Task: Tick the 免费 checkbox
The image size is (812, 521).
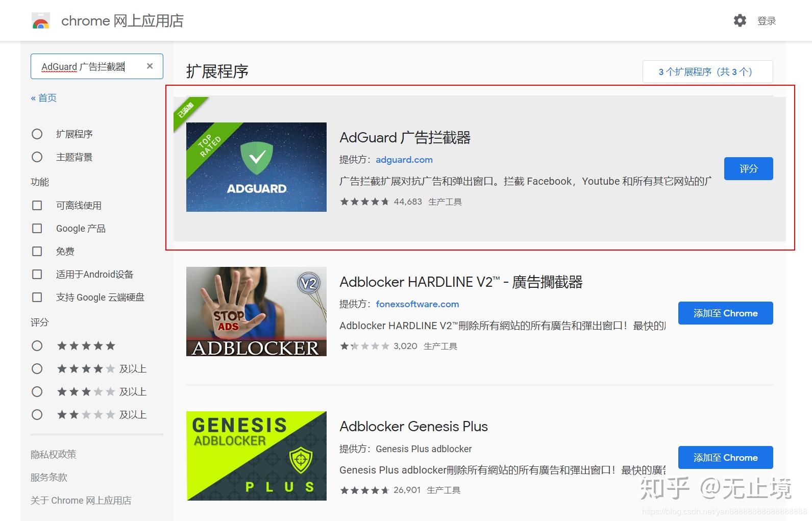Action: [x=37, y=251]
